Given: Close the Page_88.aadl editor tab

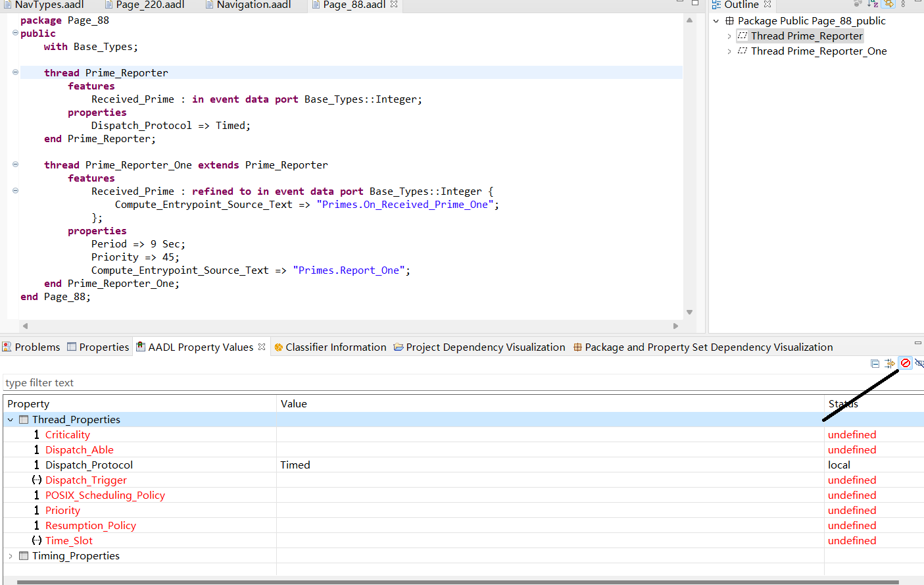Looking at the screenshot, I should [x=394, y=4].
